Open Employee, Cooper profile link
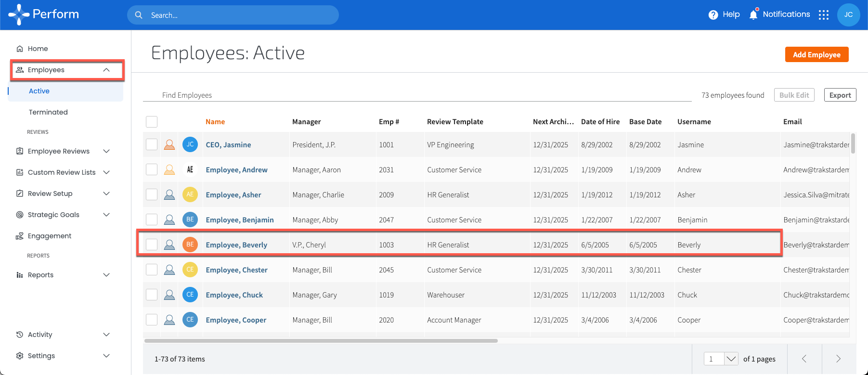The height and width of the screenshot is (375, 868). tap(236, 320)
